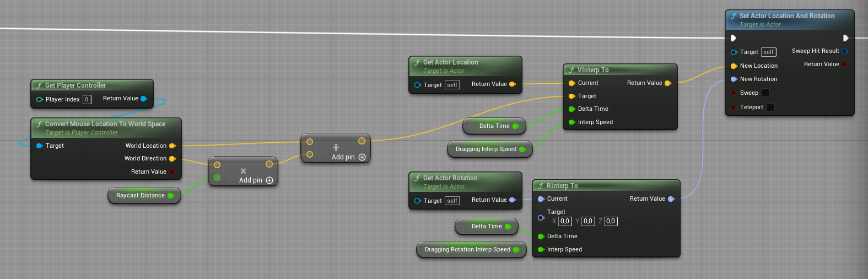The height and width of the screenshot is (279, 868).
Task: Click the RInterp To Return Value pin
Action: 671,199
